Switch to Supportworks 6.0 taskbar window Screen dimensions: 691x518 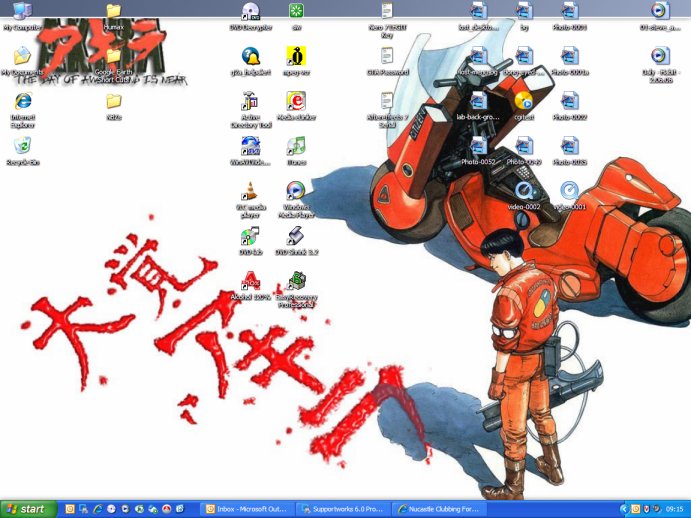[x=343, y=508]
